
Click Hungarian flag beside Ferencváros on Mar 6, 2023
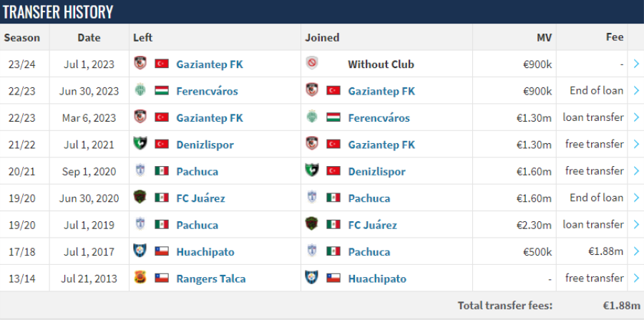pyautogui.click(x=333, y=117)
